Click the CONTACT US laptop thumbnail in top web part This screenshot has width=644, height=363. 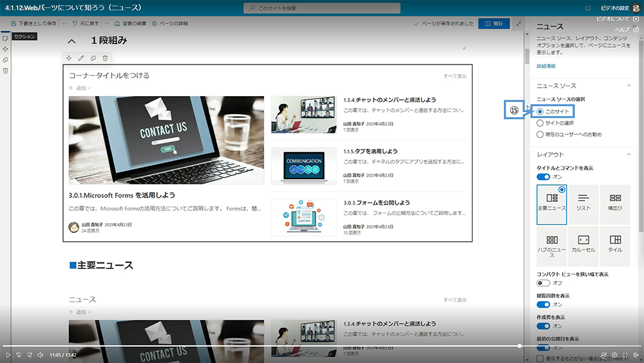166,140
